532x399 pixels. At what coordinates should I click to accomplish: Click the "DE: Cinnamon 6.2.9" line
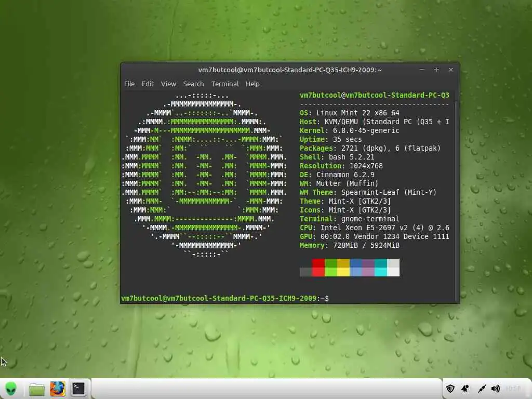pyautogui.click(x=337, y=175)
